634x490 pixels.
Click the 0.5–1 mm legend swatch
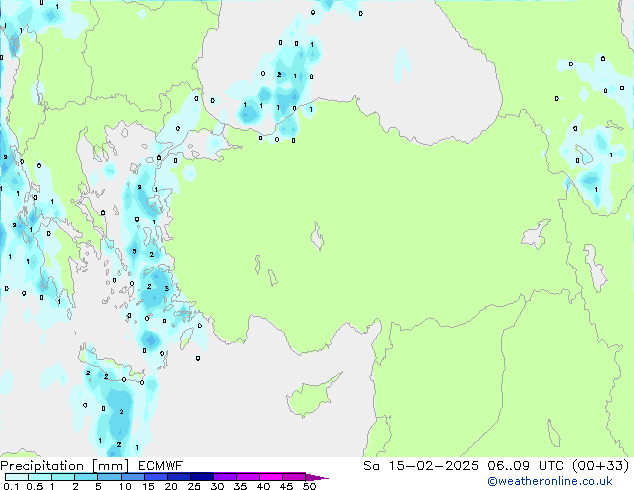(x=40, y=477)
